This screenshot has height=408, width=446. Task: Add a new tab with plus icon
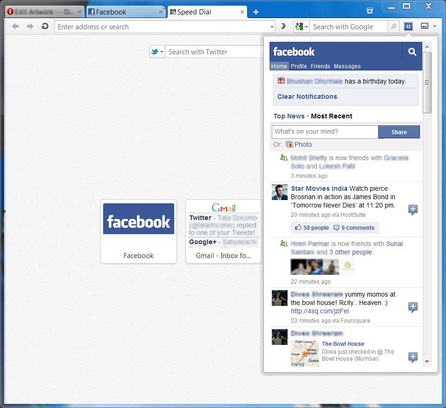click(256, 12)
